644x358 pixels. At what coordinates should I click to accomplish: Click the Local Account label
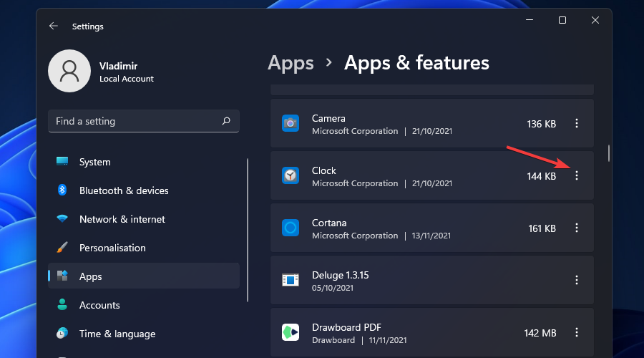(x=127, y=79)
